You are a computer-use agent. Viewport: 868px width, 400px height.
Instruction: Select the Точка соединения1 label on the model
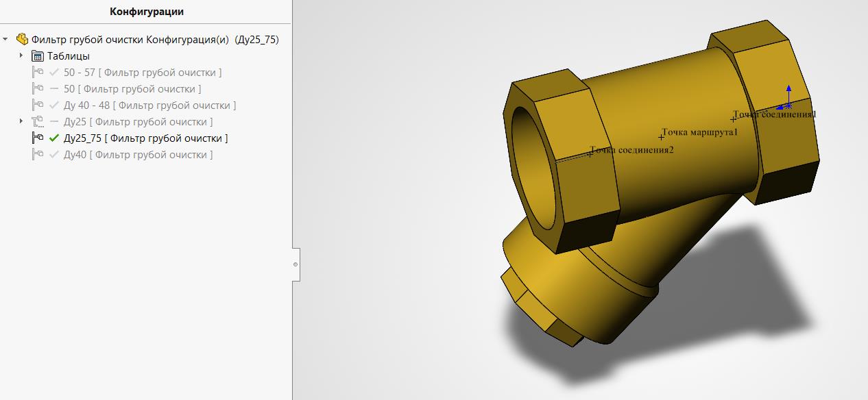(x=775, y=114)
